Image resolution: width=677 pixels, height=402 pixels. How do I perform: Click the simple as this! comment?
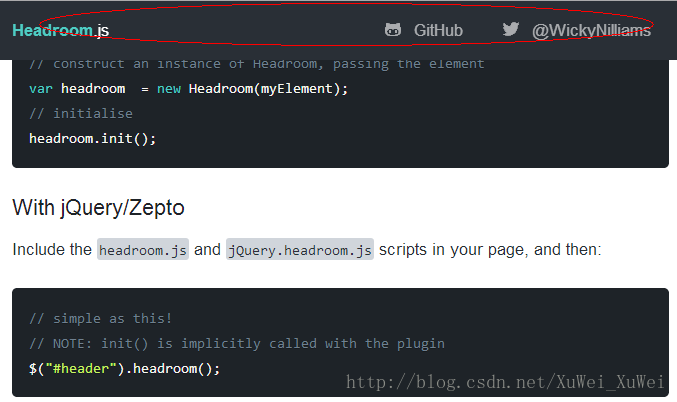(101, 319)
